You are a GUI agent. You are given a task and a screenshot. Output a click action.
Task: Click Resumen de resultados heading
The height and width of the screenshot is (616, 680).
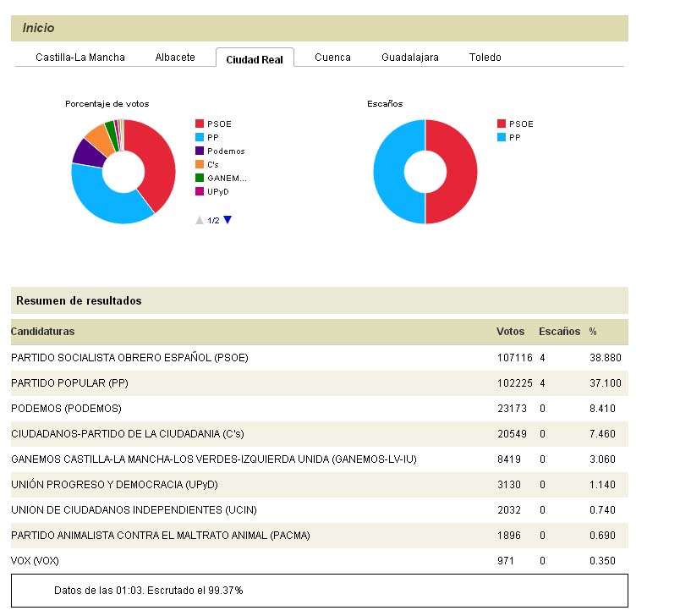click(x=79, y=300)
